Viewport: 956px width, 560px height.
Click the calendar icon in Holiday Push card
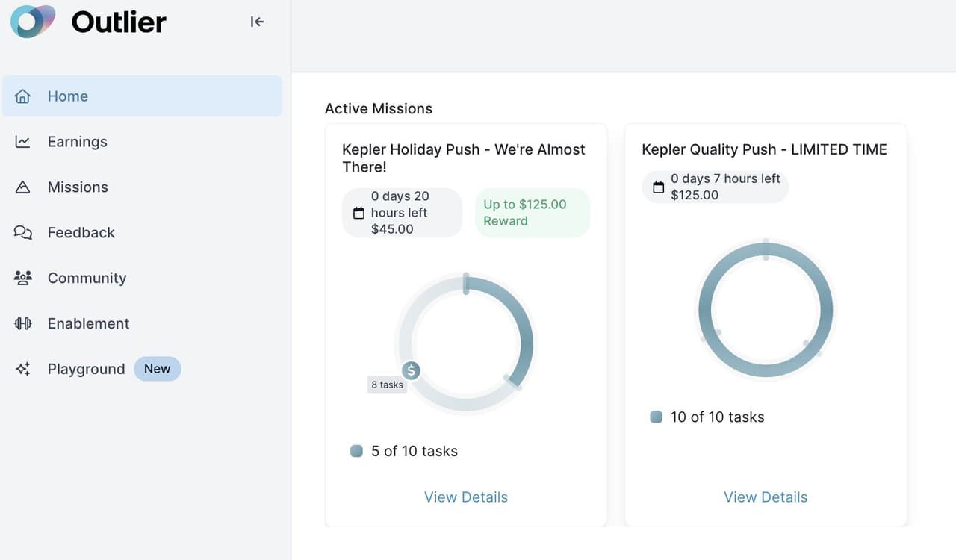[x=358, y=213]
